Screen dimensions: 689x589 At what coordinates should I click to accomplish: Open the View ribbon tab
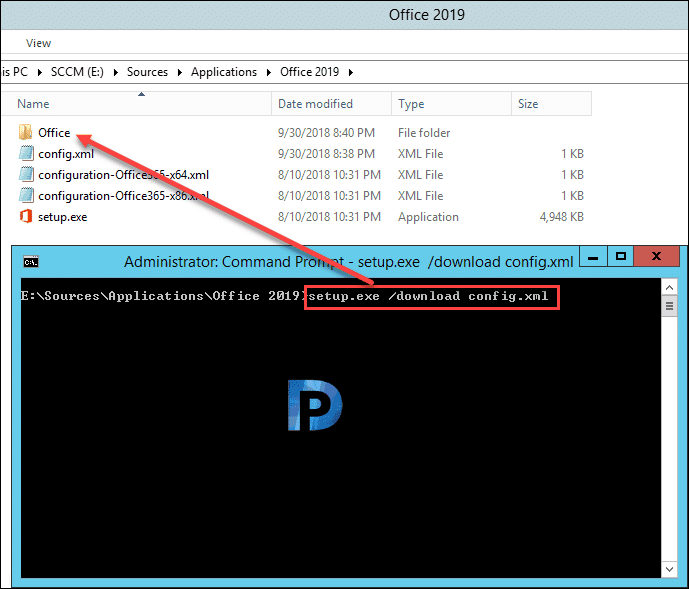[38, 43]
